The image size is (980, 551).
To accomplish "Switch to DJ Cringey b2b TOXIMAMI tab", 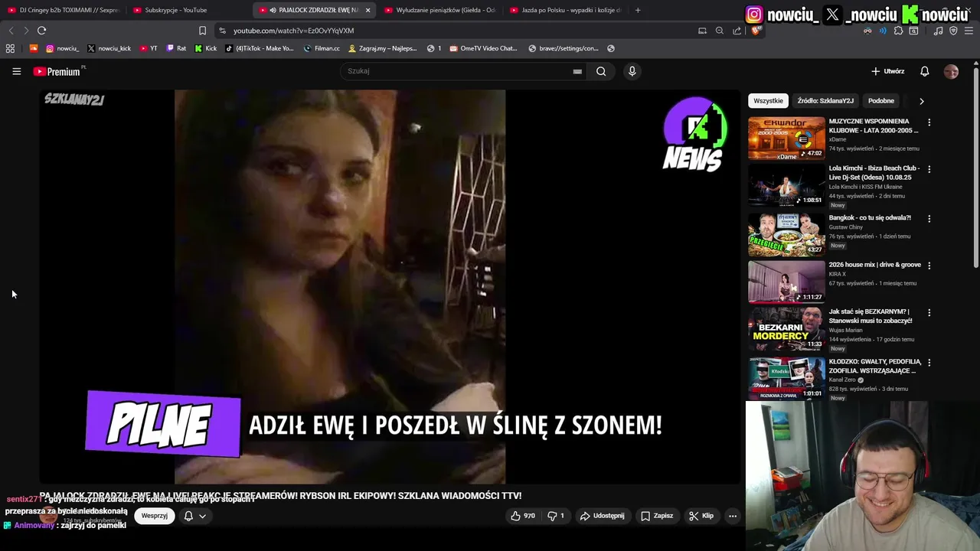I will 64,10.
